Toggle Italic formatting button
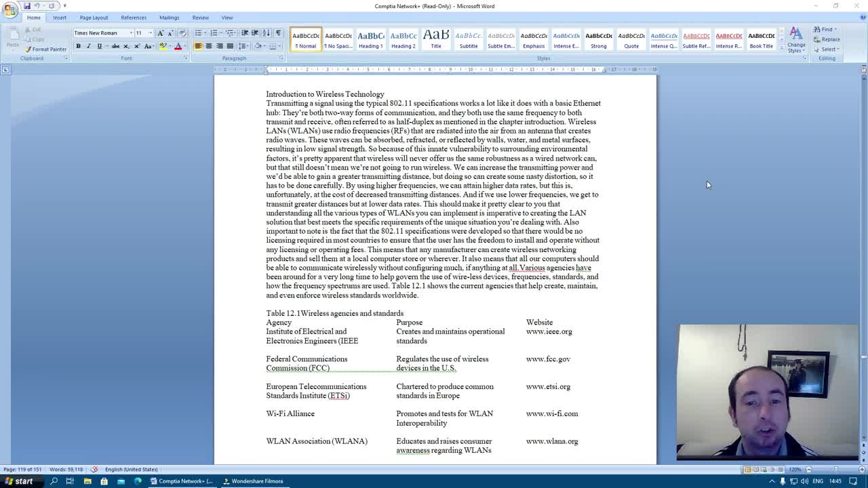Screen dimensions: 868x488 (x=88, y=46)
